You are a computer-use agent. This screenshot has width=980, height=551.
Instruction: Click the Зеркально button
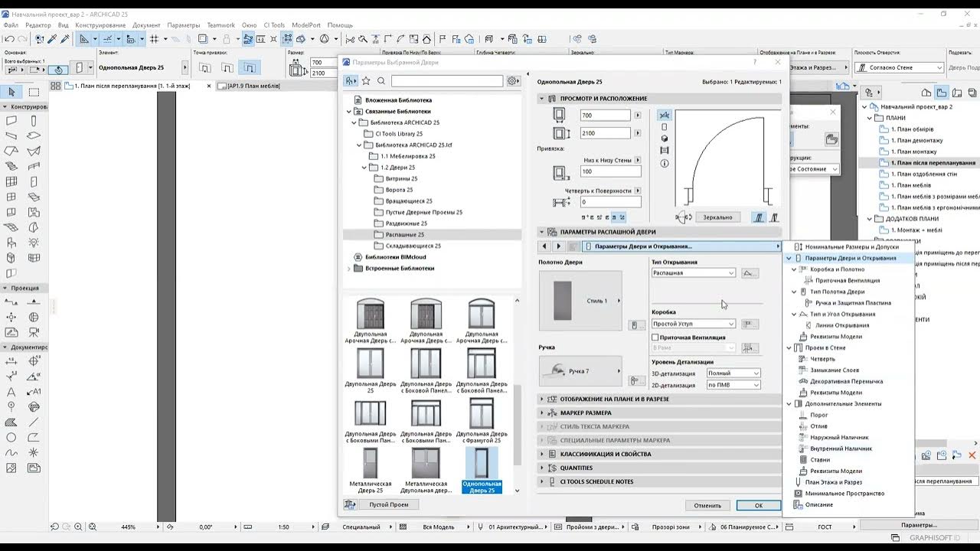[717, 217]
